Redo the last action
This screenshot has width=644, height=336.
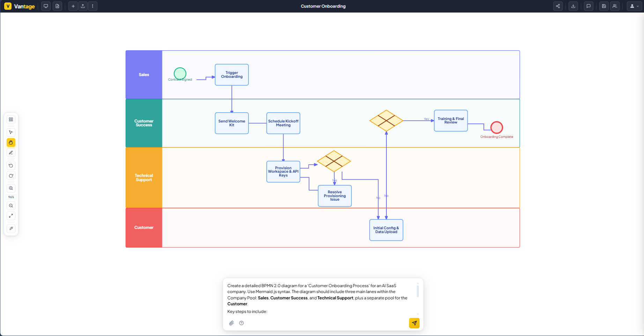[11, 176]
